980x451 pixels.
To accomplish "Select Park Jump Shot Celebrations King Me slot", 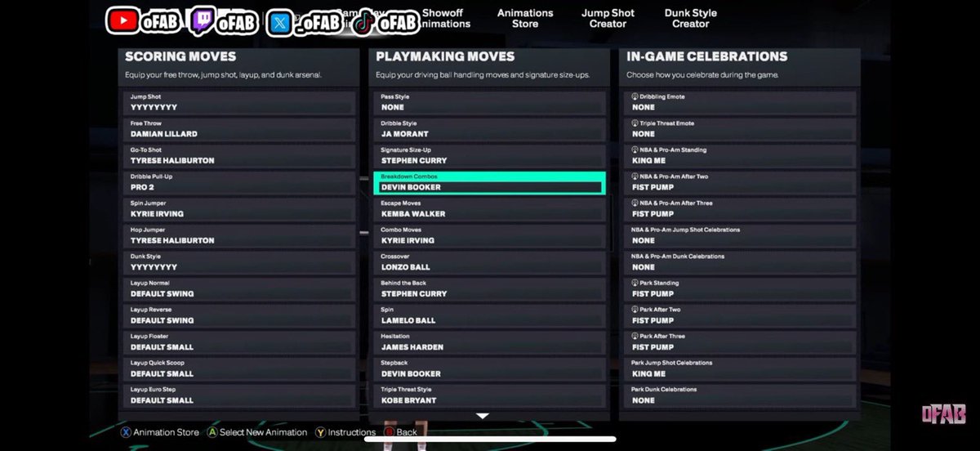I will tap(741, 368).
